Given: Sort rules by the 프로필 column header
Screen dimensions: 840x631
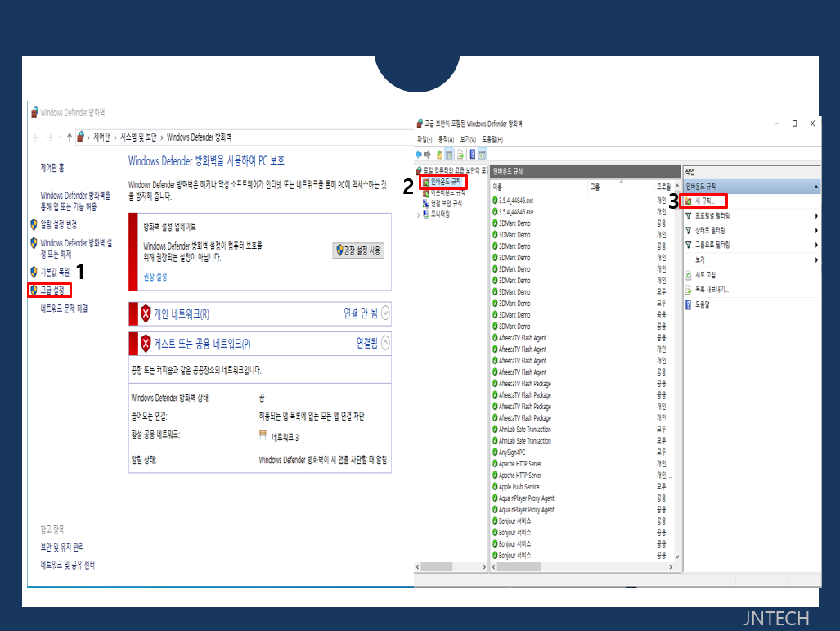Looking at the screenshot, I should (663, 187).
